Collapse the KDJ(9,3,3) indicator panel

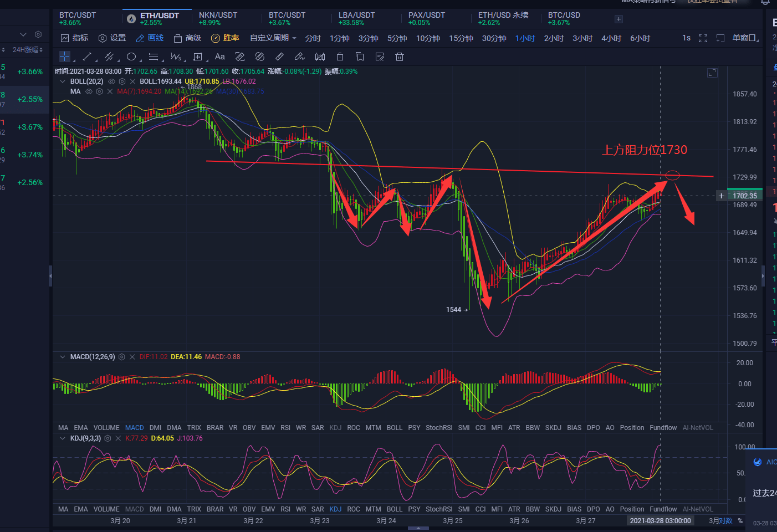pyautogui.click(x=62, y=438)
